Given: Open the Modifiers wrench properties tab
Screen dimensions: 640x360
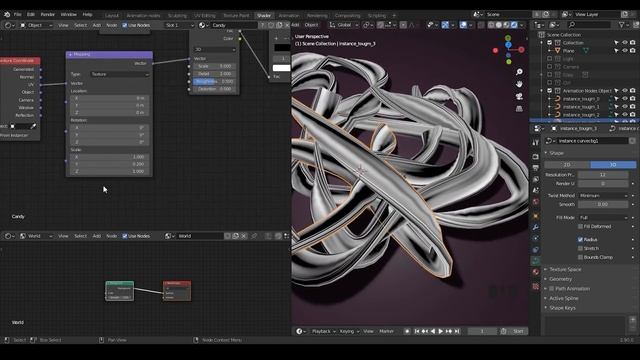Looking at the screenshot, I should [536, 227].
